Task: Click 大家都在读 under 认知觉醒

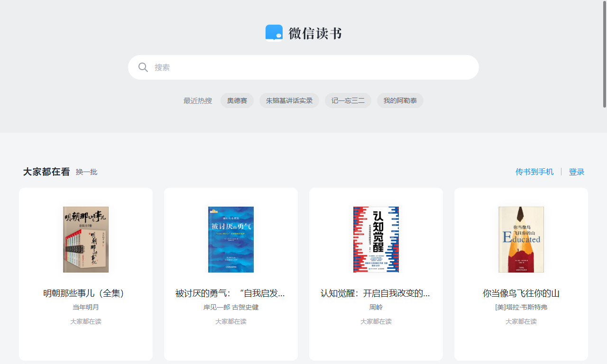Action: (376, 321)
